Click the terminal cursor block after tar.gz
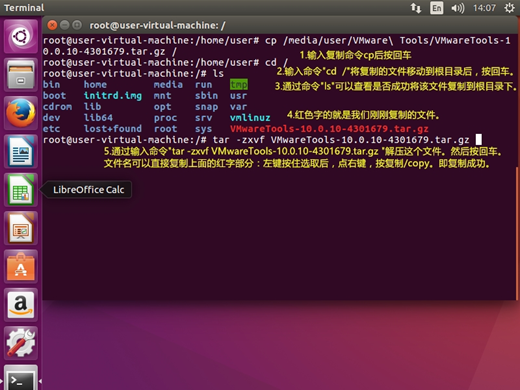 point(478,139)
